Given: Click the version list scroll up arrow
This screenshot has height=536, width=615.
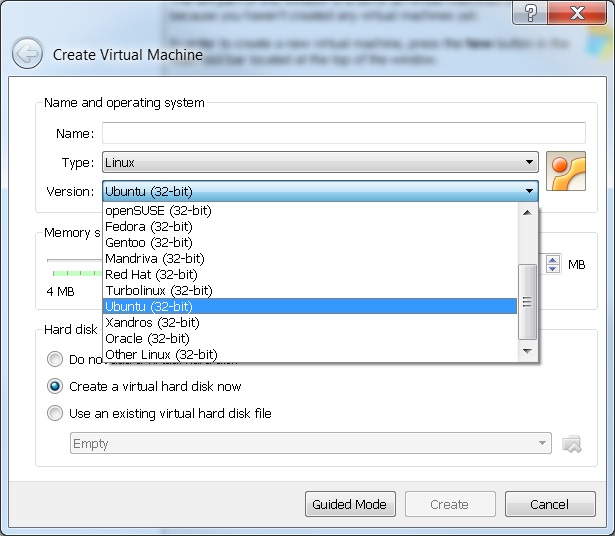Looking at the screenshot, I should pos(528,213).
